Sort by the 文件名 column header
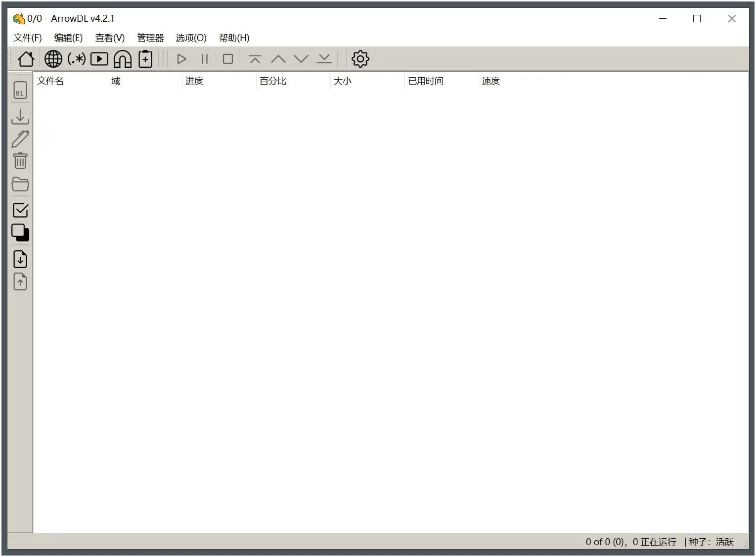 pyautogui.click(x=50, y=81)
